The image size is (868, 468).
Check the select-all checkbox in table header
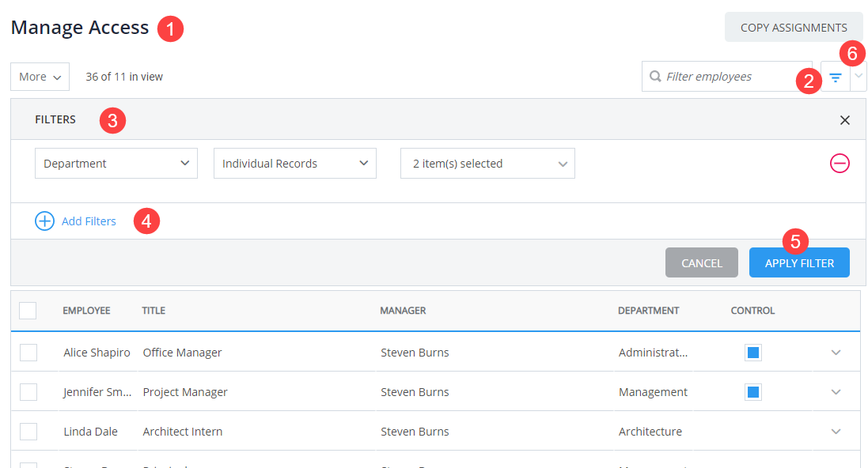28,310
